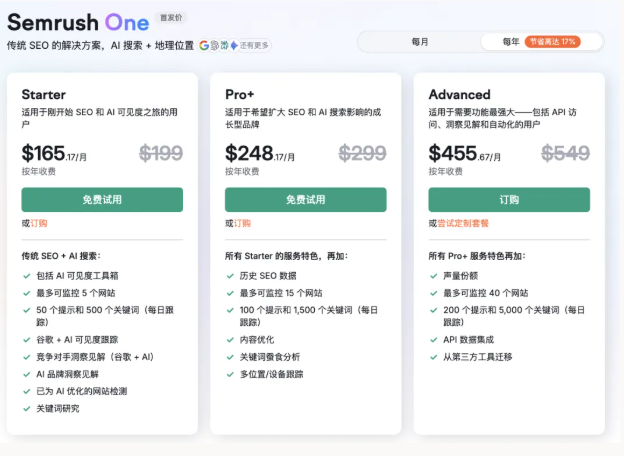Start Starter plan 免费试用
624x456 pixels.
(x=102, y=200)
